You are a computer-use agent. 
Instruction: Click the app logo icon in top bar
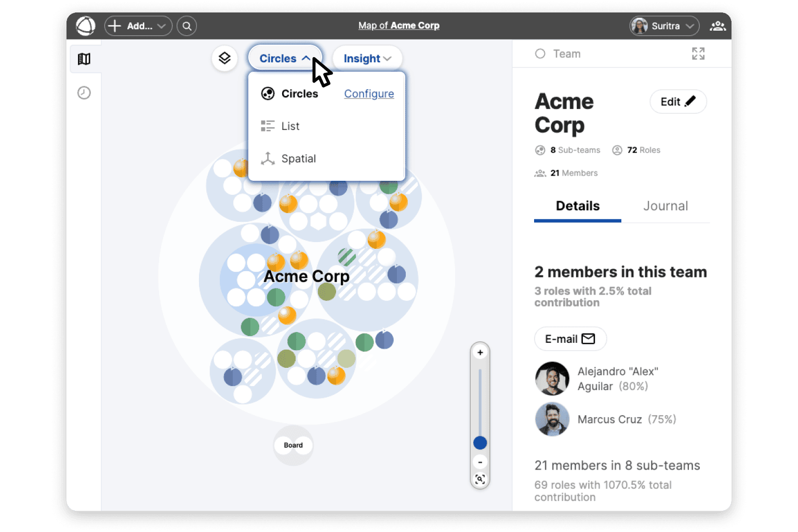(x=86, y=25)
